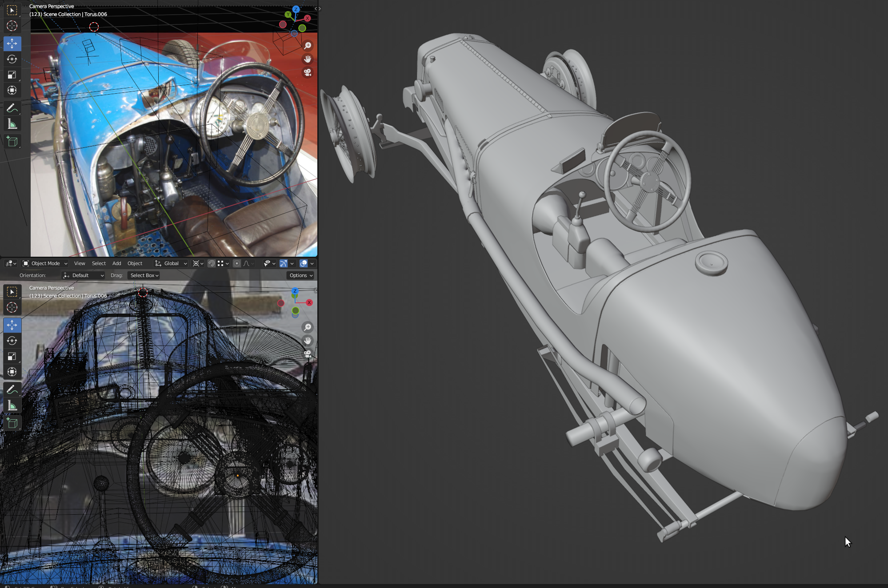This screenshot has height=588, width=888.
Task: Toggle show overlays button in header
Action: click(x=304, y=263)
